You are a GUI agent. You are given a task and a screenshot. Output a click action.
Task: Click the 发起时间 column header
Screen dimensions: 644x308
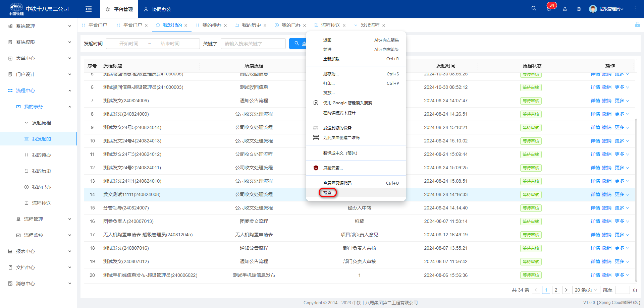(446, 66)
